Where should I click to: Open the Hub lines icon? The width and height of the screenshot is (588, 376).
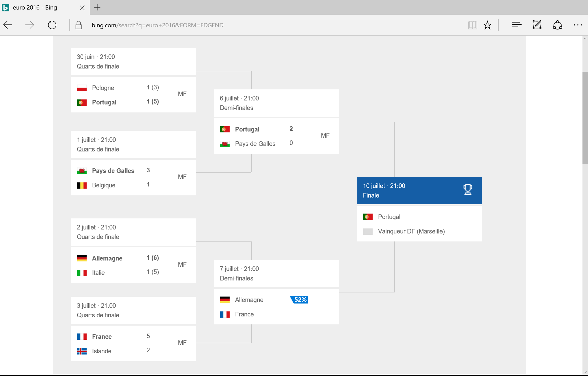[517, 25]
